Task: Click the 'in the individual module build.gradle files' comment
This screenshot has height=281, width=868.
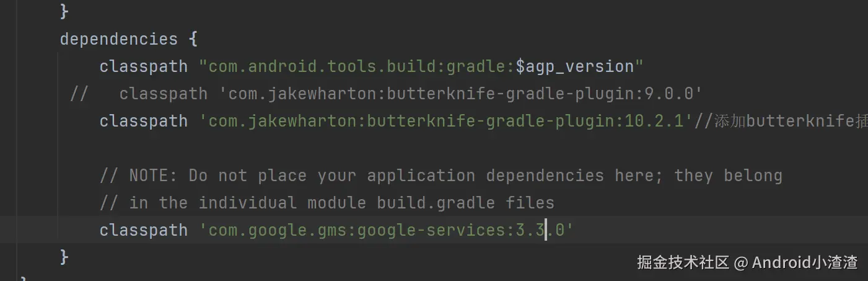Action: coord(327,203)
